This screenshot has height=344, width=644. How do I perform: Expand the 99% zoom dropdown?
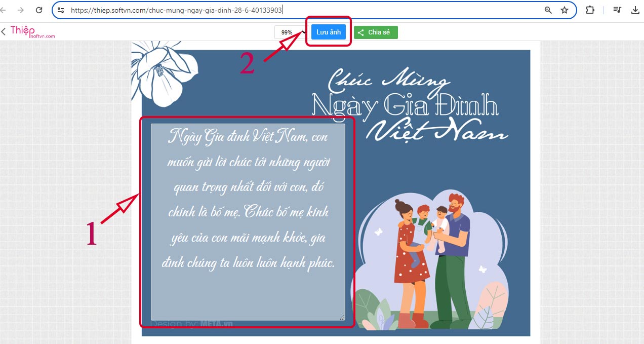tap(291, 32)
